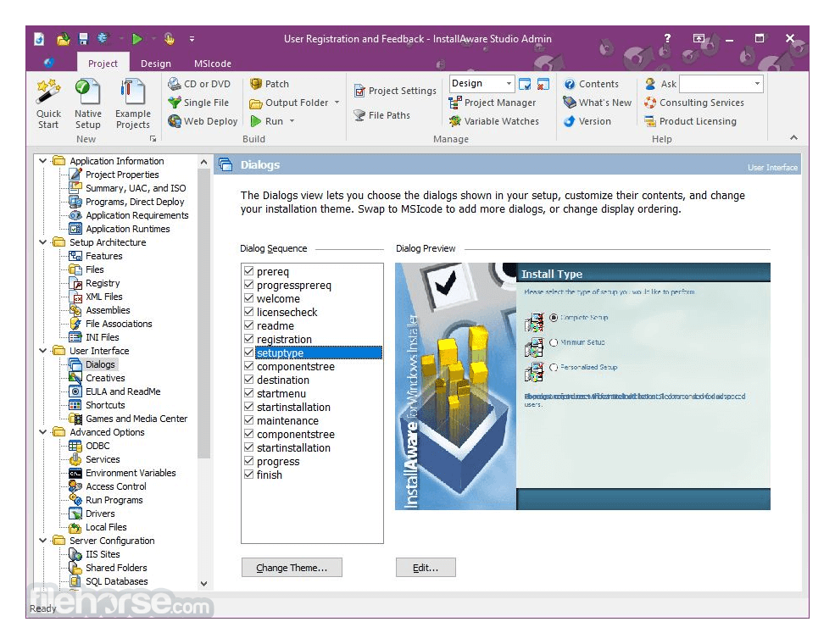Open the Output Folder dropdown arrow

337,103
